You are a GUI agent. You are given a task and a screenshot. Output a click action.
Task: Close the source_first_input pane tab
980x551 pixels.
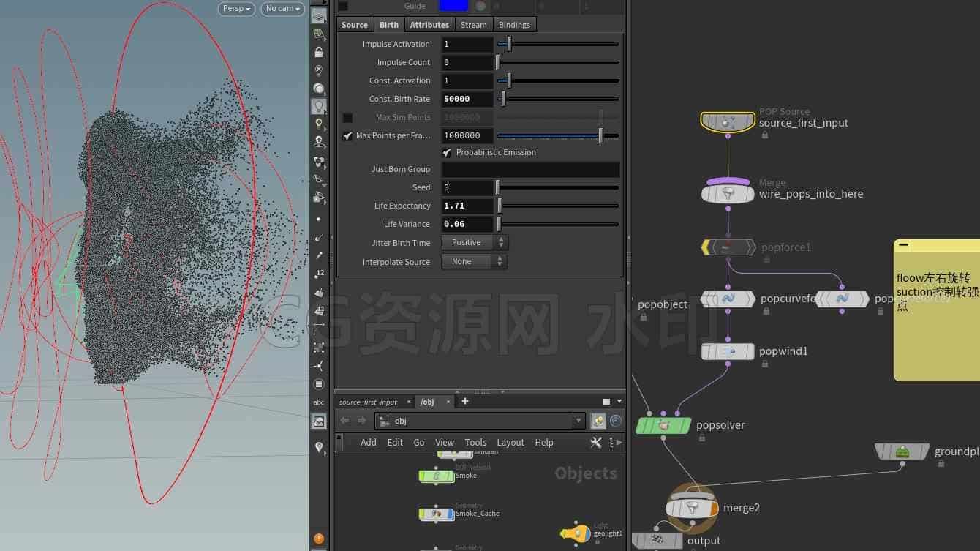coord(408,402)
